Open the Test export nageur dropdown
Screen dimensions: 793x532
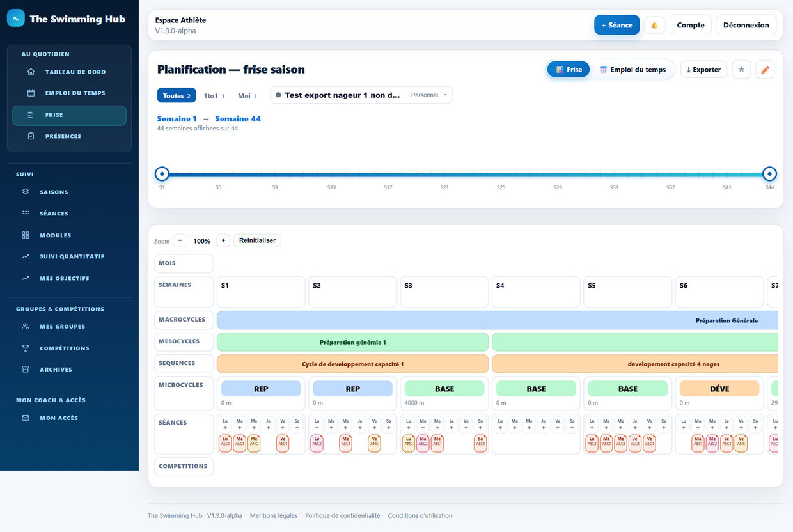[361, 95]
